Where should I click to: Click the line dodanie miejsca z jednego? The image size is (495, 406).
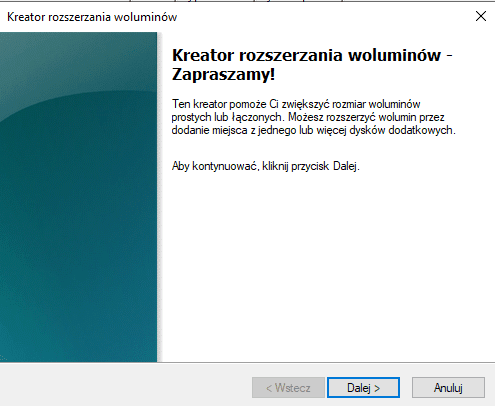[x=313, y=130]
